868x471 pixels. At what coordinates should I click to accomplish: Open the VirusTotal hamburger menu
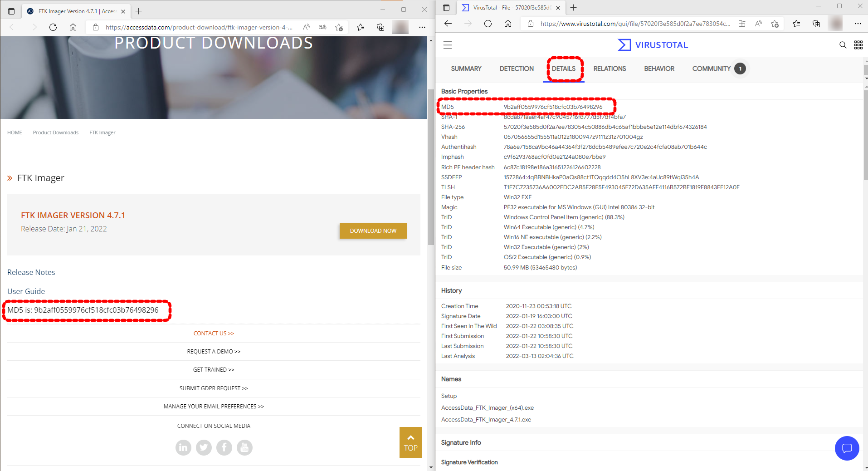[x=448, y=45]
